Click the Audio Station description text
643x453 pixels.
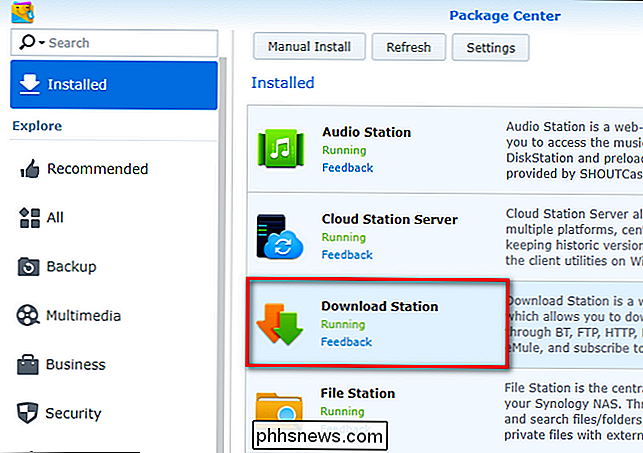click(x=574, y=150)
